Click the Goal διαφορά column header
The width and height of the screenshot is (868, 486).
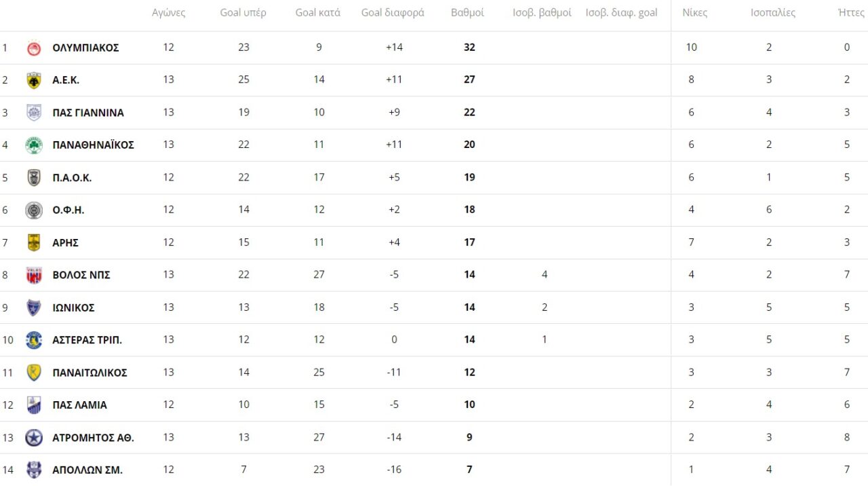tap(393, 13)
